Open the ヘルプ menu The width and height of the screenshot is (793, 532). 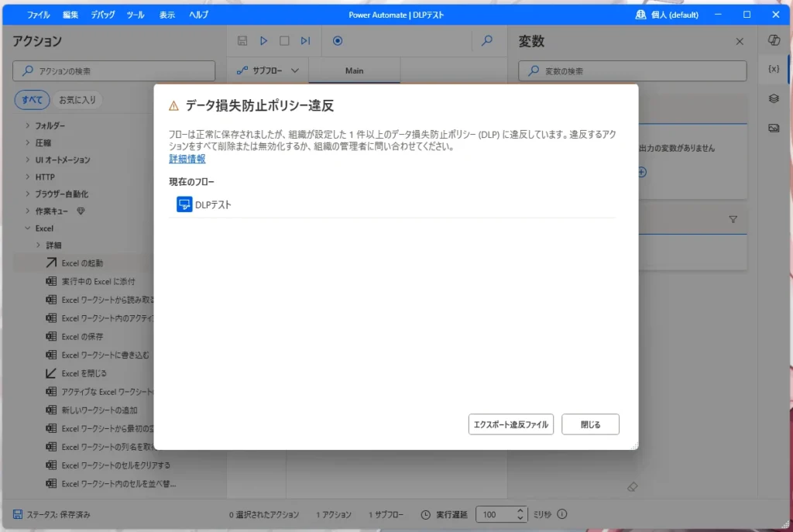pyautogui.click(x=198, y=15)
